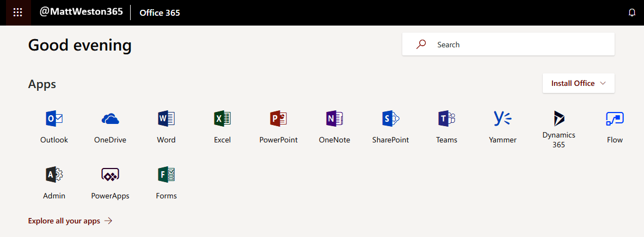Image resolution: width=644 pixels, height=237 pixels.
Task: Click the Explore all your apps link
Action: [70, 221]
